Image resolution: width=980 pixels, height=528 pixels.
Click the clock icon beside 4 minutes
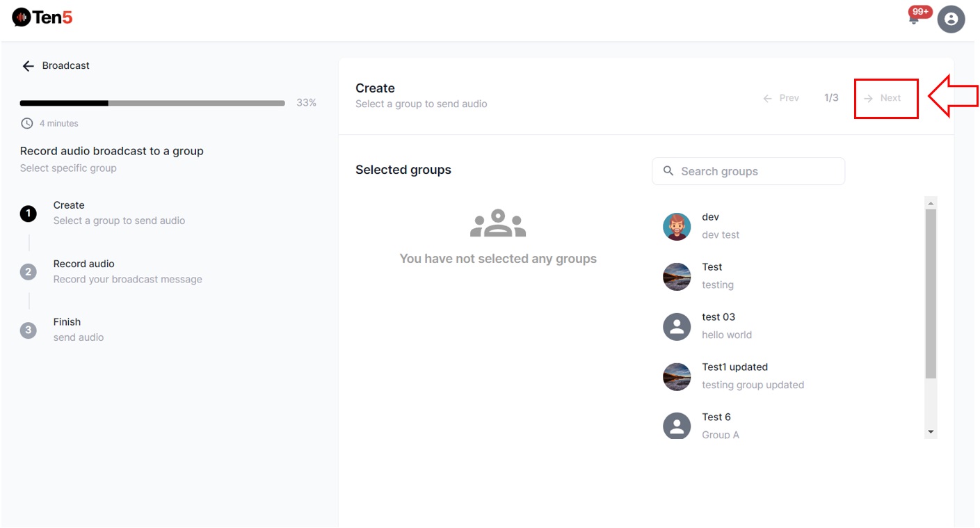click(x=27, y=123)
